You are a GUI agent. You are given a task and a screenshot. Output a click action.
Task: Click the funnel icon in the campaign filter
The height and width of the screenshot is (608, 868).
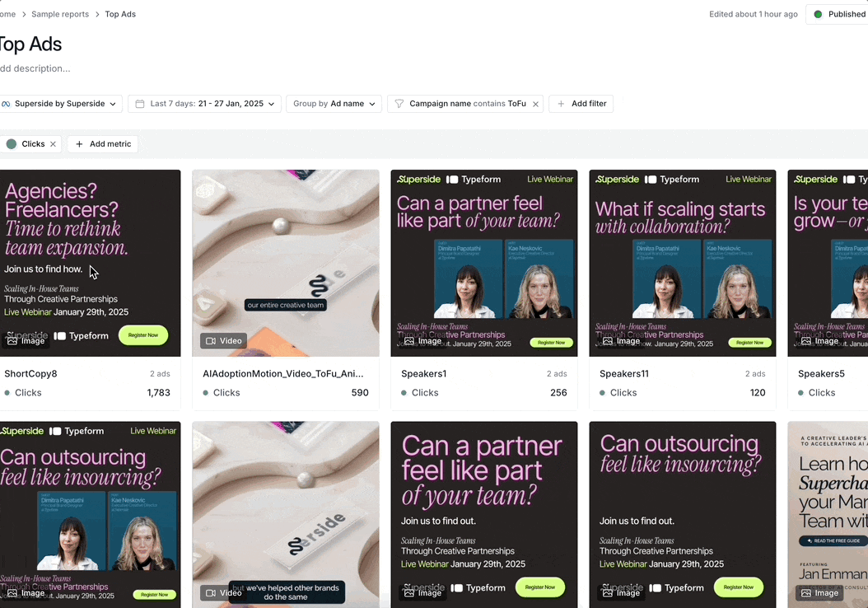pyautogui.click(x=399, y=104)
